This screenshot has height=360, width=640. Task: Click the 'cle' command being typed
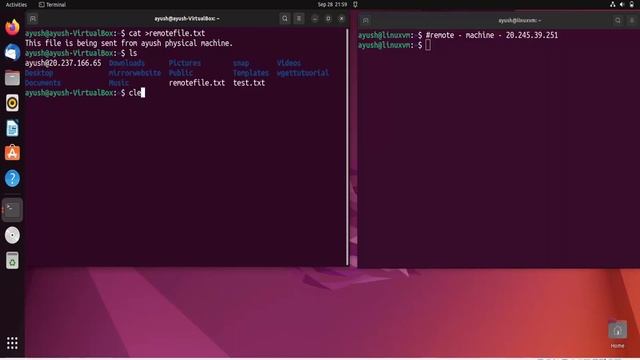(x=135, y=93)
